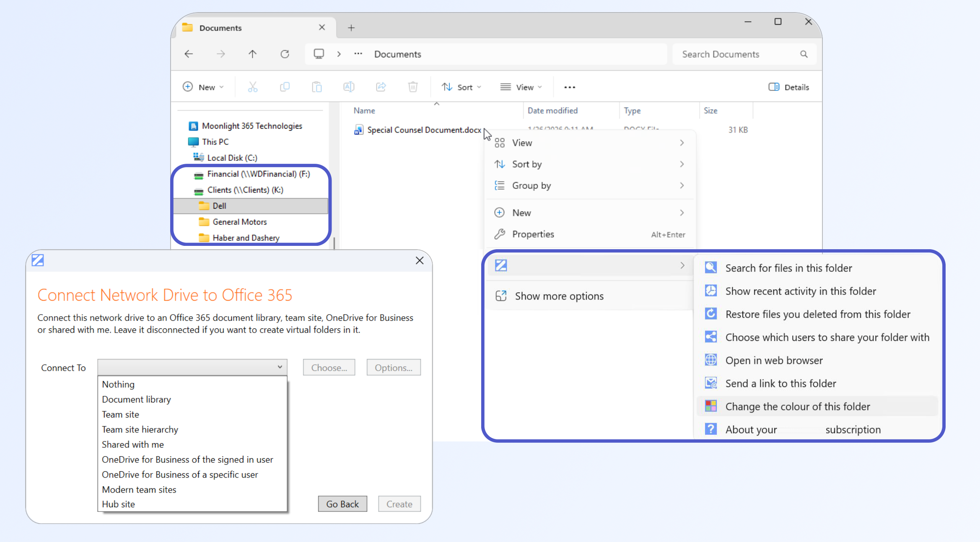The image size is (980, 542).
Task: Add a new tab with plus button
Action: (351, 28)
